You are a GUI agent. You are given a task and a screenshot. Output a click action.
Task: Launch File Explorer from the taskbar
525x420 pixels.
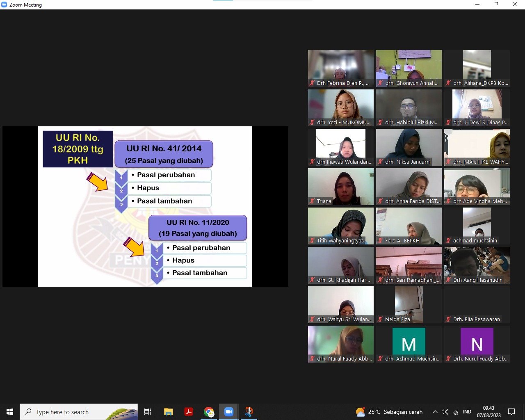coord(168,412)
